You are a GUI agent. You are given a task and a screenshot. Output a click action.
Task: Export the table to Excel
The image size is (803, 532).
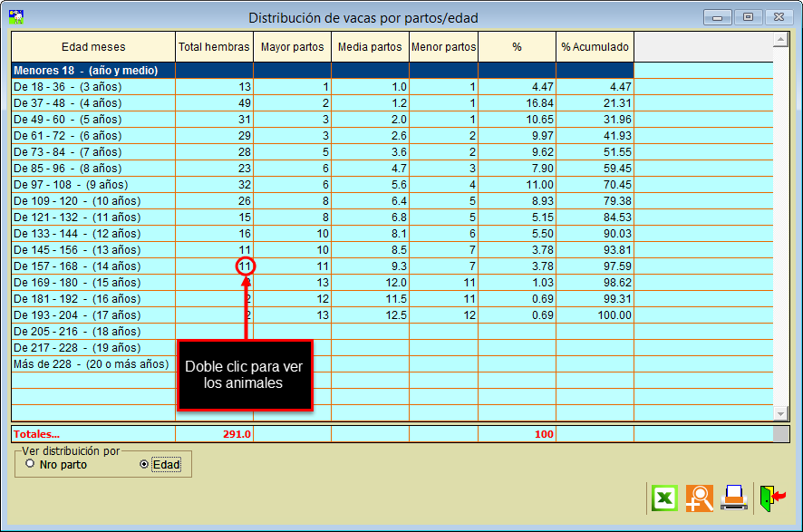pyautogui.click(x=664, y=498)
